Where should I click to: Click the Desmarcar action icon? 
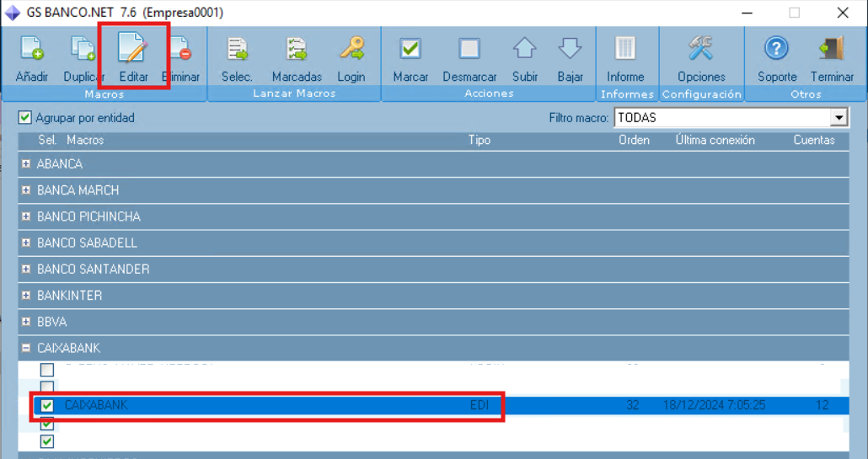point(469,49)
